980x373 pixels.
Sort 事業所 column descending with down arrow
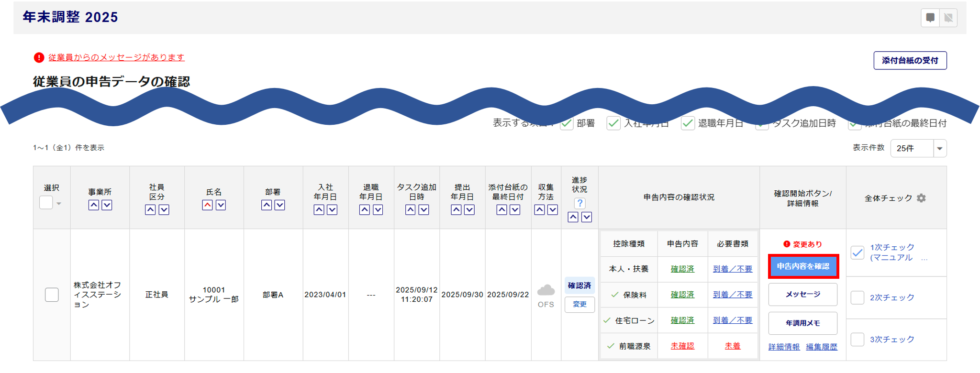click(x=107, y=205)
